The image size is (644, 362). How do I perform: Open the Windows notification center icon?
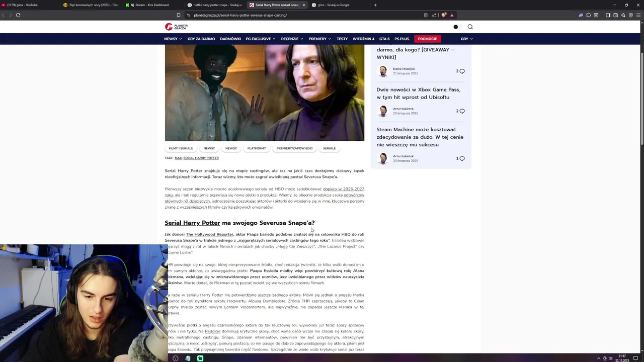coord(635,358)
